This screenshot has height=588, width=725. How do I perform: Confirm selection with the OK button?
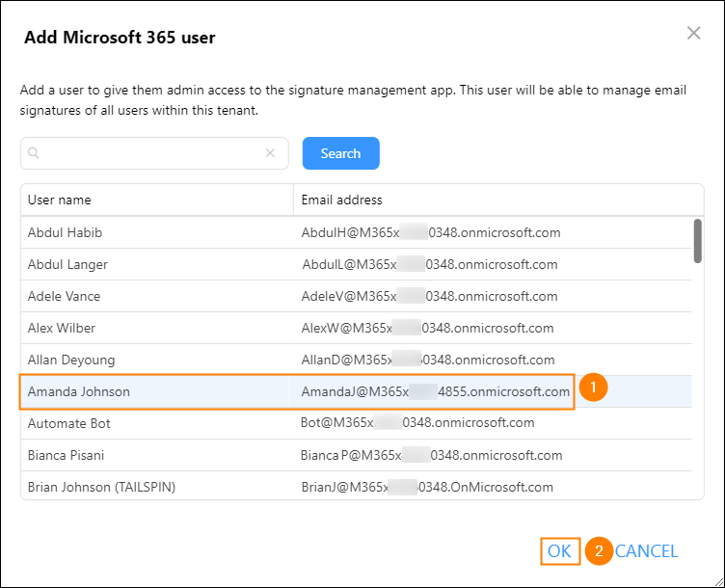[559, 551]
